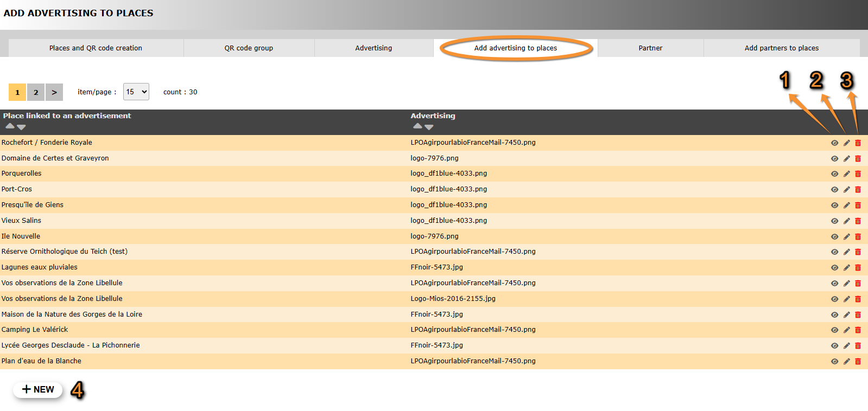Sort the Advertising column descending

tap(429, 127)
